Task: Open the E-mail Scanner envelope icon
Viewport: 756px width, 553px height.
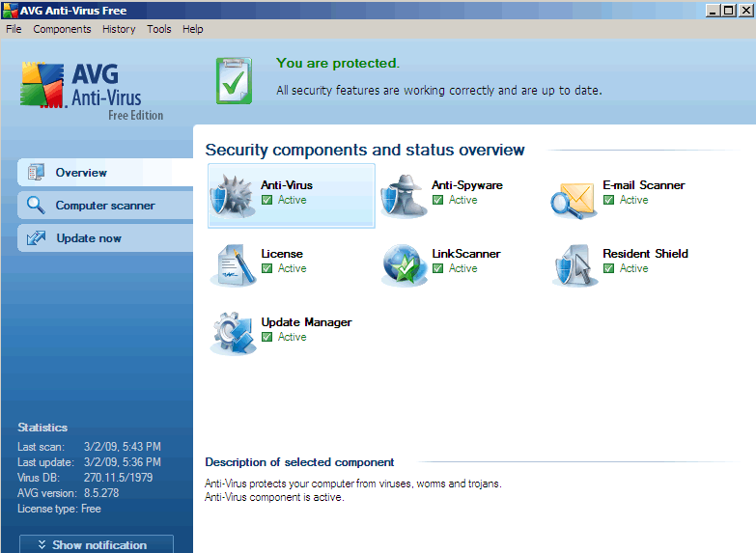Action: click(574, 200)
